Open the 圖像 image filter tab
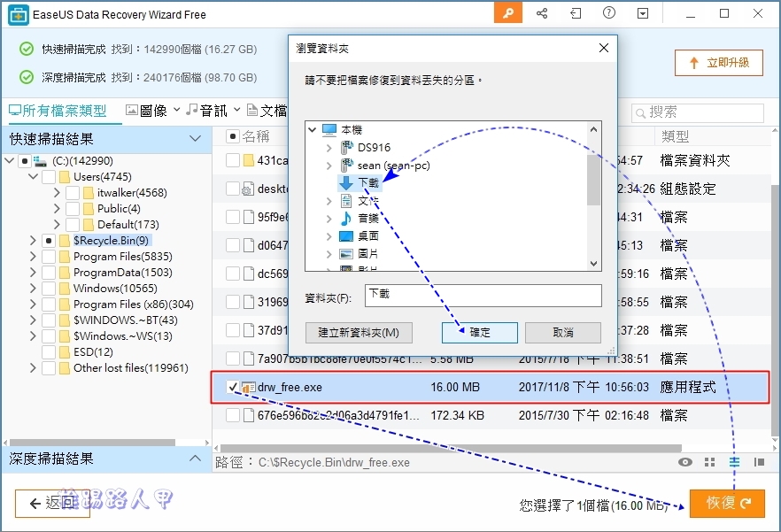 pyautogui.click(x=146, y=111)
